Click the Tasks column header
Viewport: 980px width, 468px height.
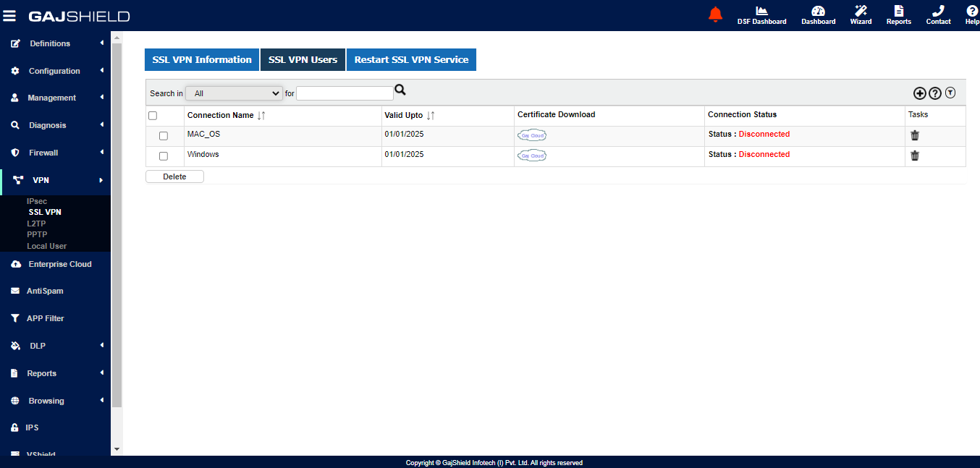click(918, 114)
